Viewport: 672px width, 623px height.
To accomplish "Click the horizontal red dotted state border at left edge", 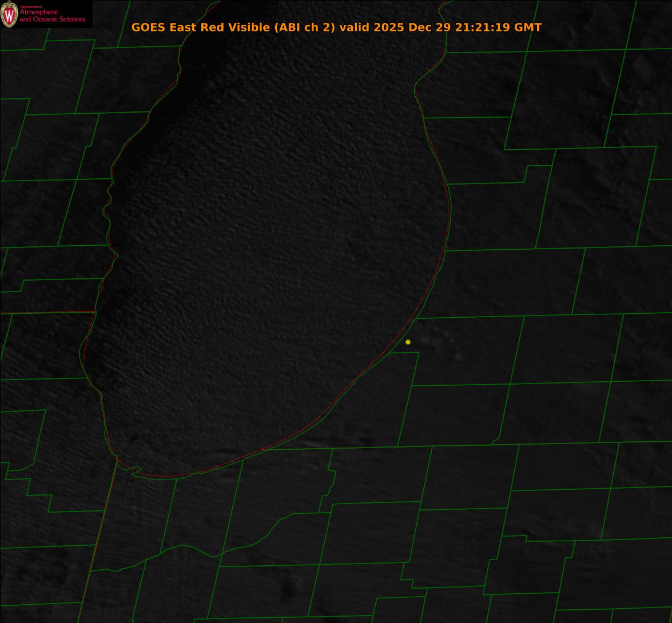I will 46,313.
